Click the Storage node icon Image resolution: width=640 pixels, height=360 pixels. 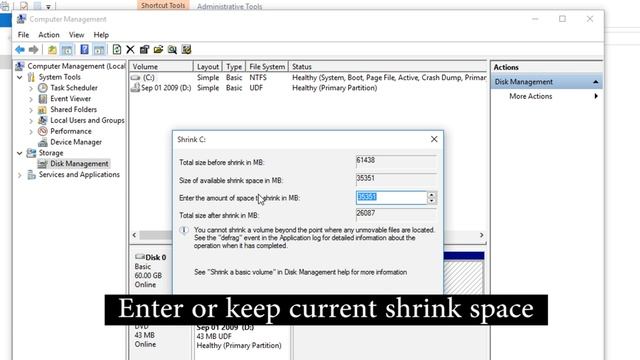coord(31,153)
